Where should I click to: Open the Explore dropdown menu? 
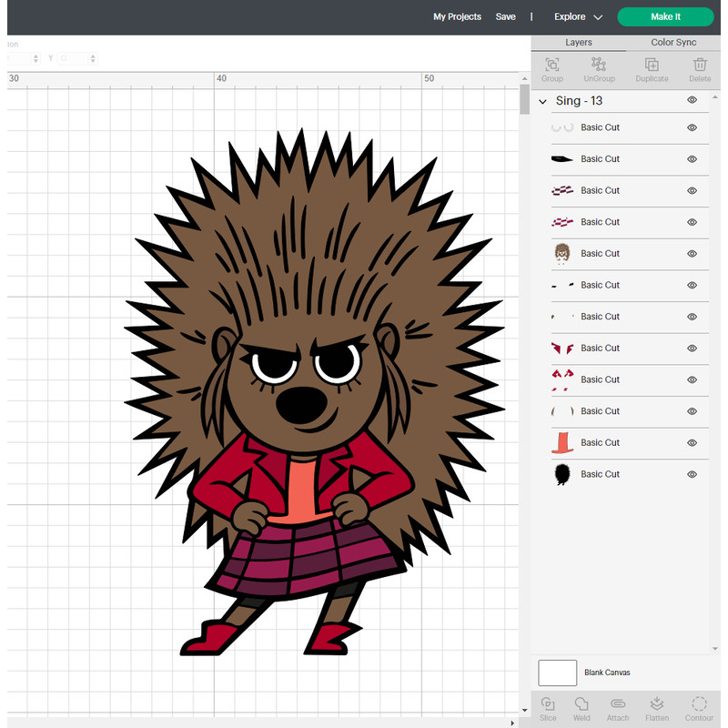click(x=578, y=17)
